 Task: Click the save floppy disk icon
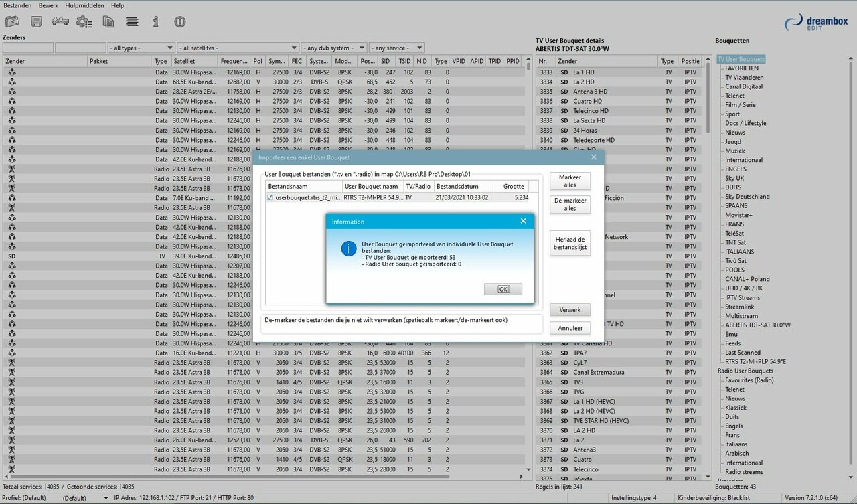tap(36, 22)
